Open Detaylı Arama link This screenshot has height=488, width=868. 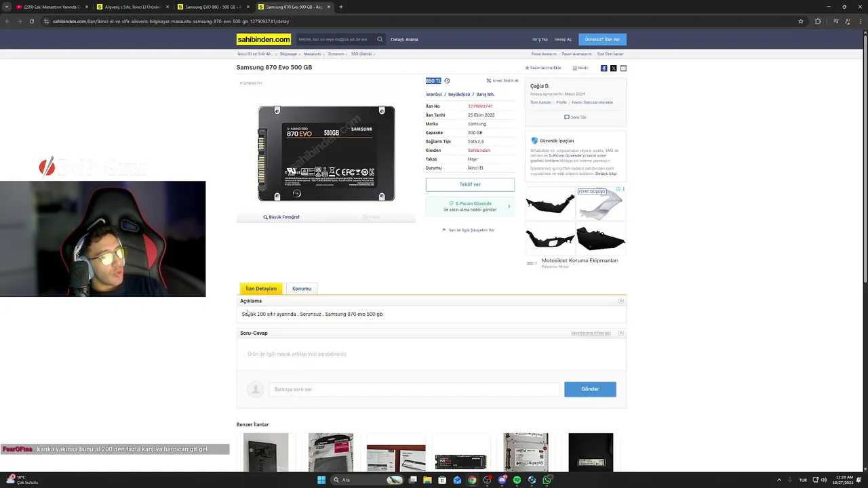point(404,39)
